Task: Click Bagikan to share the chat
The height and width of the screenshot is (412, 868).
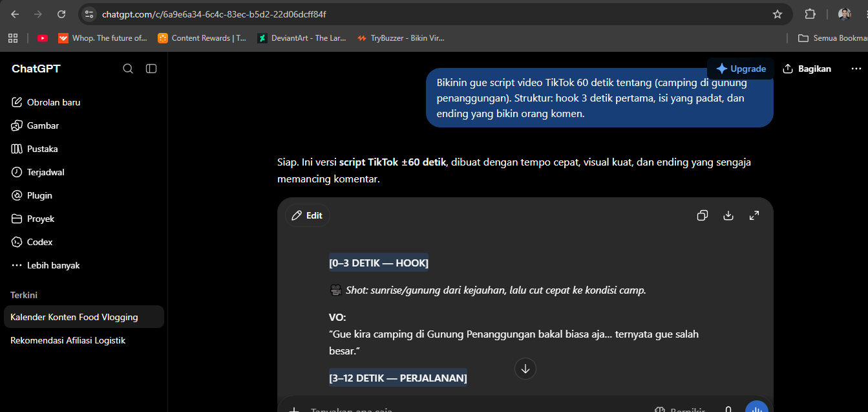Action: pos(807,69)
